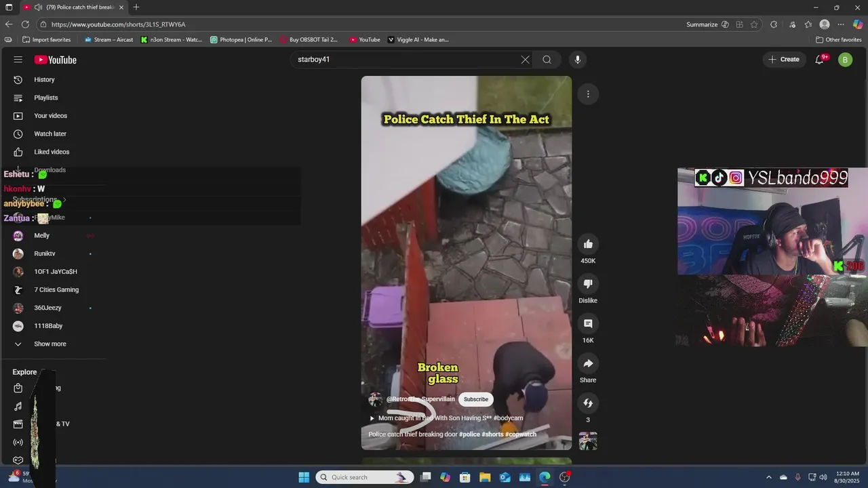
Task: Start voice search with the microphone
Action: (578, 60)
